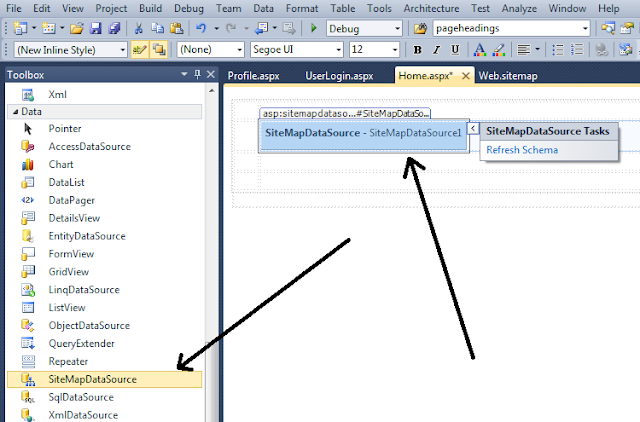Toggle Bold formatting
Screen dimensions: 640x422
(417, 50)
